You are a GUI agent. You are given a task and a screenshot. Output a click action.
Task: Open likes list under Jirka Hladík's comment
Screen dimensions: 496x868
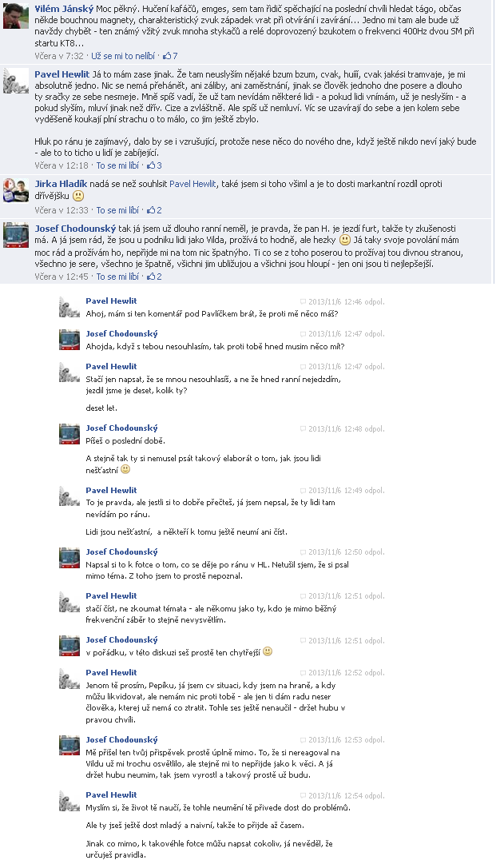(x=154, y=210)
